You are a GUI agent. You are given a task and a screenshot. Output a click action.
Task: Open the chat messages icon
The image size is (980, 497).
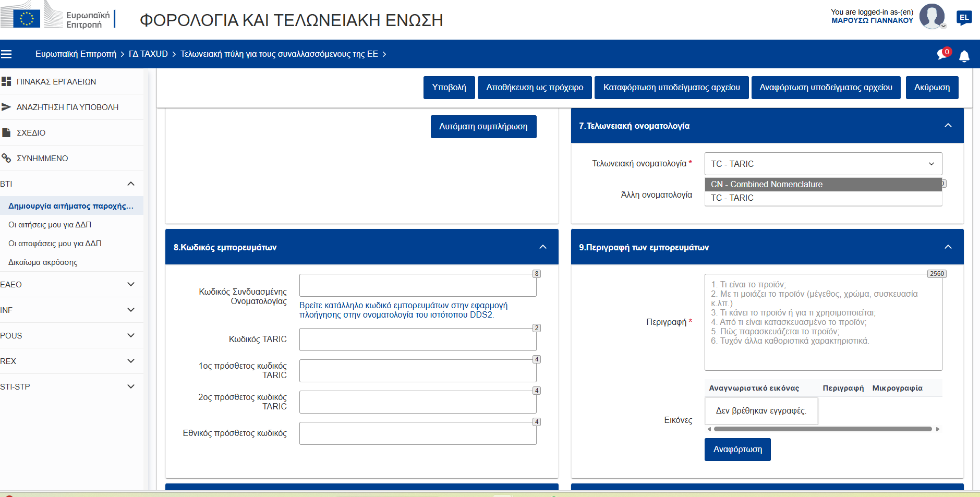942,54
